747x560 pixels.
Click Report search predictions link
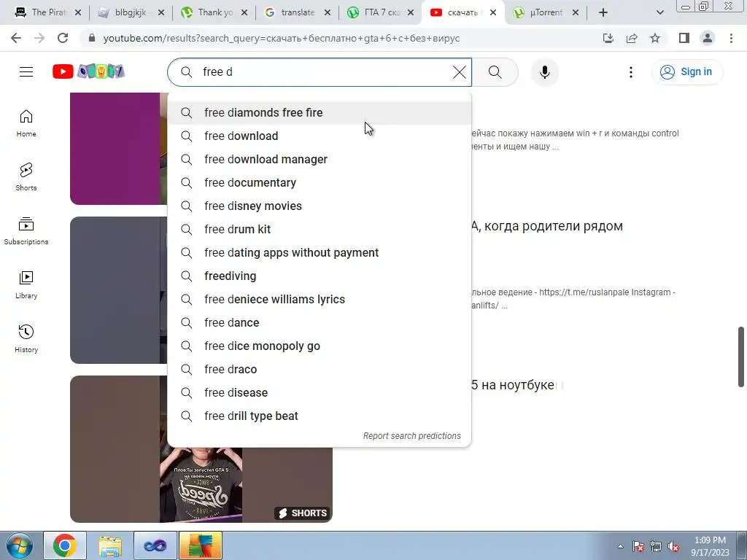(411, 436)
